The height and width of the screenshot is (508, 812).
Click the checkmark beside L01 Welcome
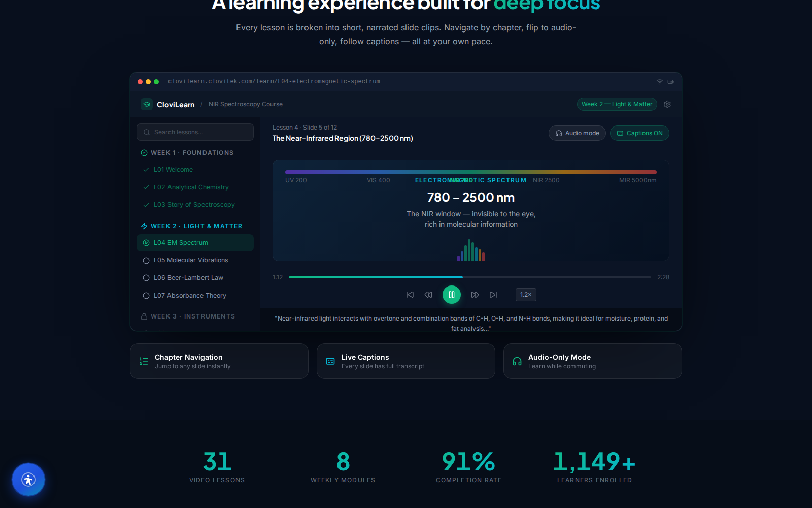(146, 170)
